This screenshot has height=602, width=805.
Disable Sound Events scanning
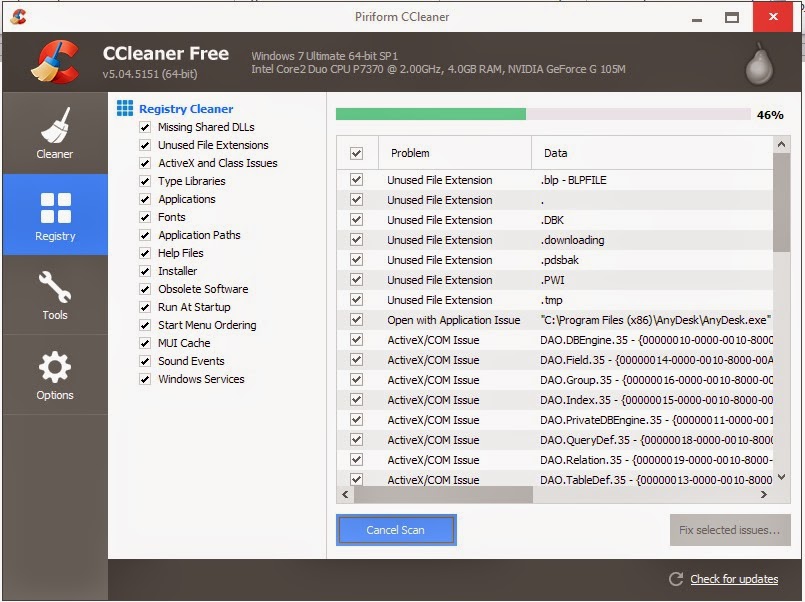[145, 361]
